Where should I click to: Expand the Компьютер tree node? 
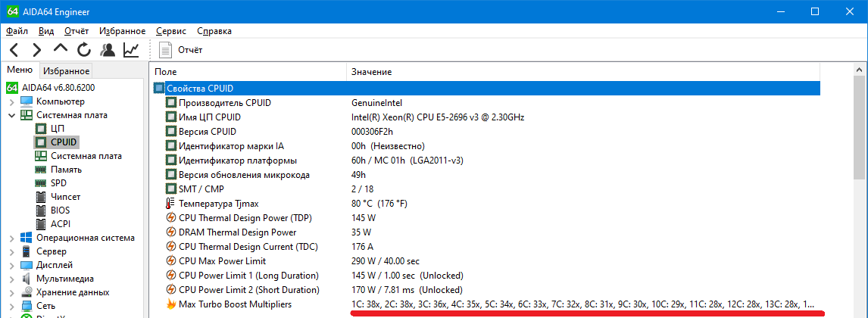click(12, 101)
